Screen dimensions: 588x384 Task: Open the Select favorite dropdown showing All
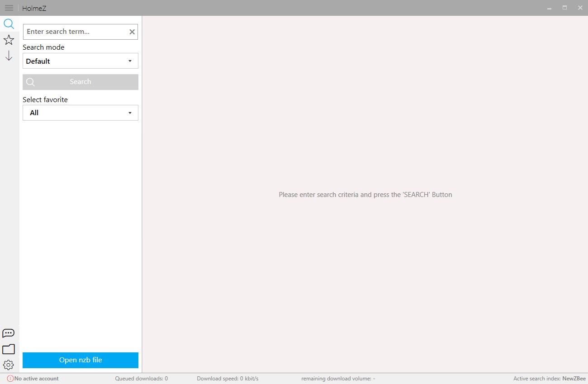tap(80, 112)
